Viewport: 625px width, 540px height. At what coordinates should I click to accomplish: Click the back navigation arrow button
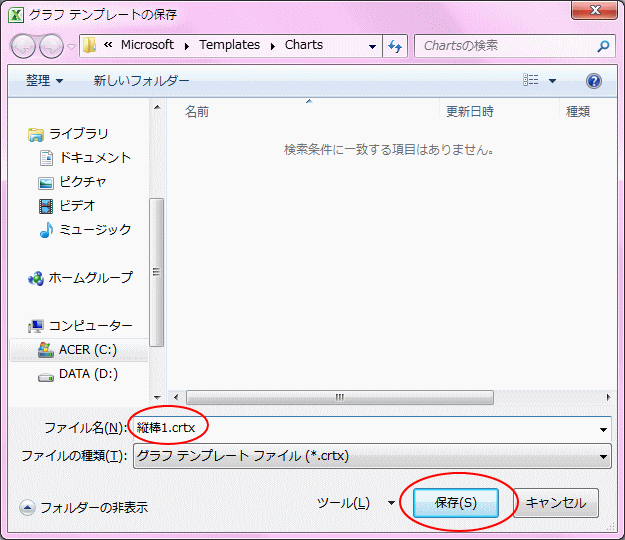[x=23, y=46]
